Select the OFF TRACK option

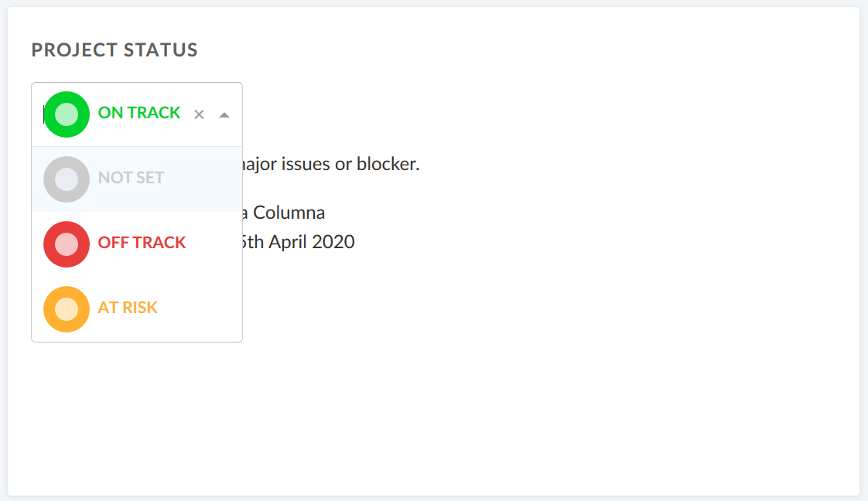(142, 243)
